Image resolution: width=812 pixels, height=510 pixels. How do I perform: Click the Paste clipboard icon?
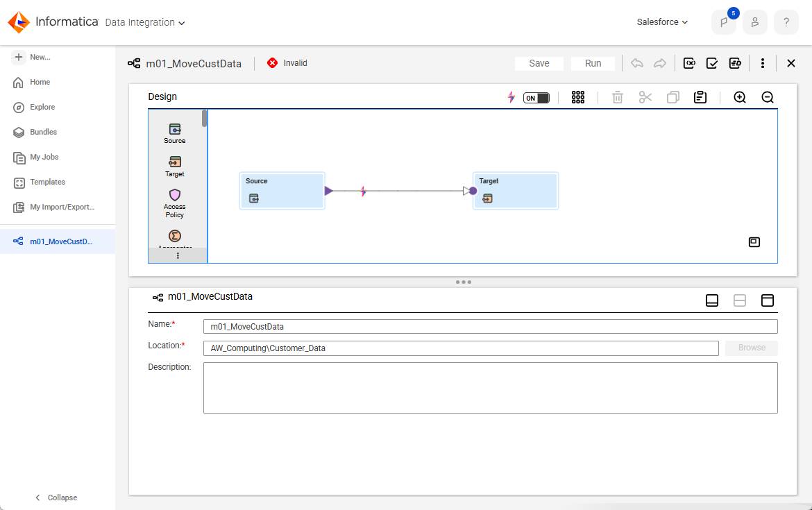click(x=700, y=97)
